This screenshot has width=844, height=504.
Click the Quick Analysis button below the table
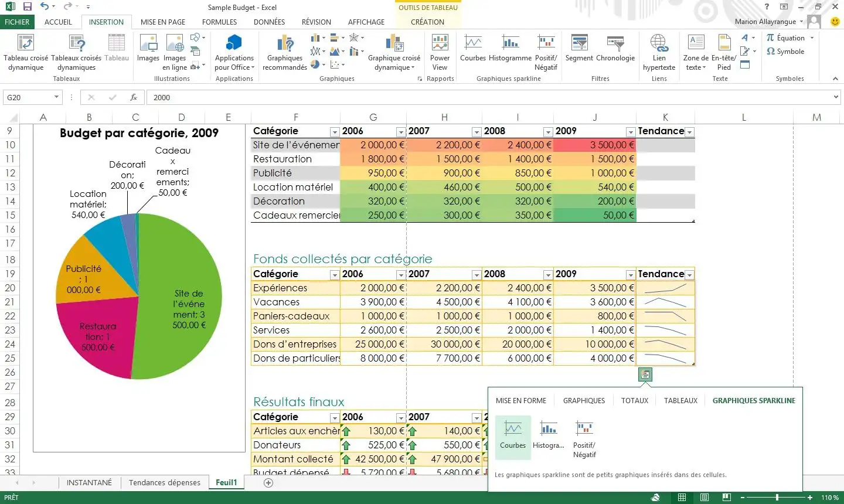pyautogui.click(x=645, y=374)
